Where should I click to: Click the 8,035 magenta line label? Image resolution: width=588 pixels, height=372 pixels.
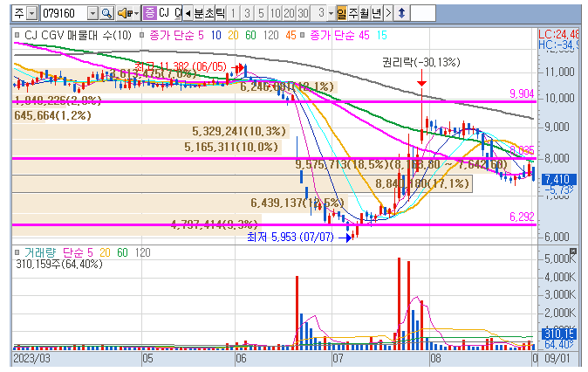pos(523,150)
